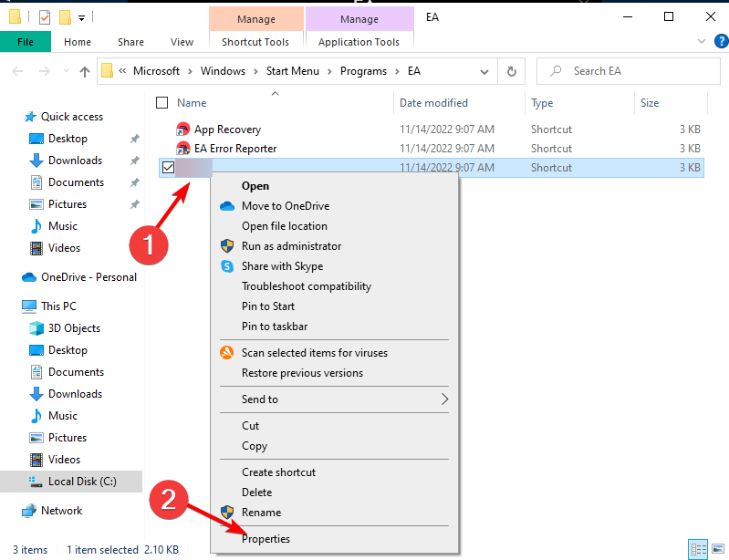Click the Microsoft breadcrumb link

coord(156,71)
